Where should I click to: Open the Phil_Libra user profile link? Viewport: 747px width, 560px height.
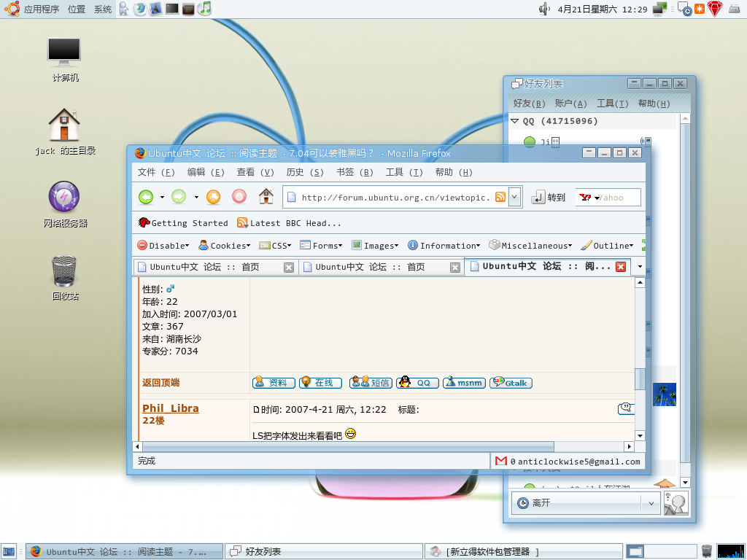(x=171, y=408)
